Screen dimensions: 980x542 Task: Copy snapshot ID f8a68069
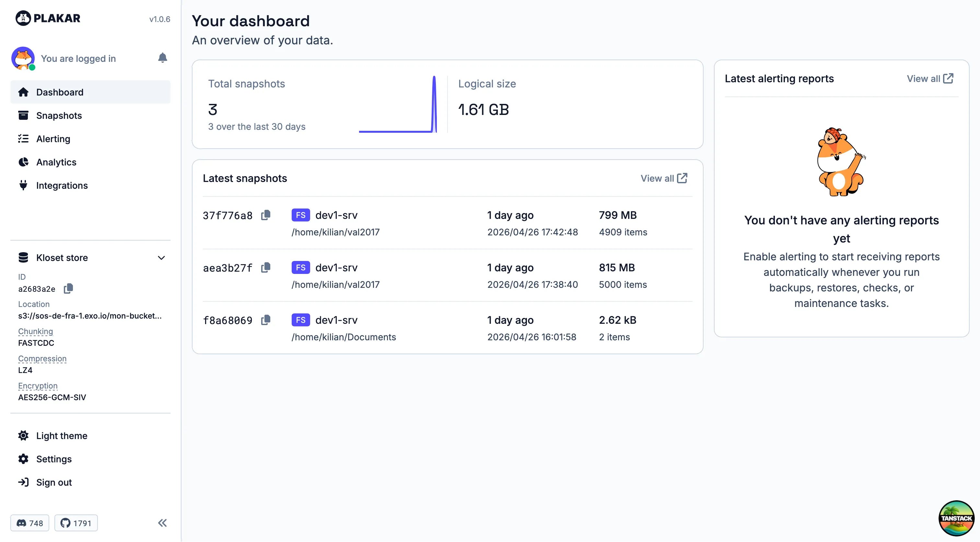coord(265,320)
